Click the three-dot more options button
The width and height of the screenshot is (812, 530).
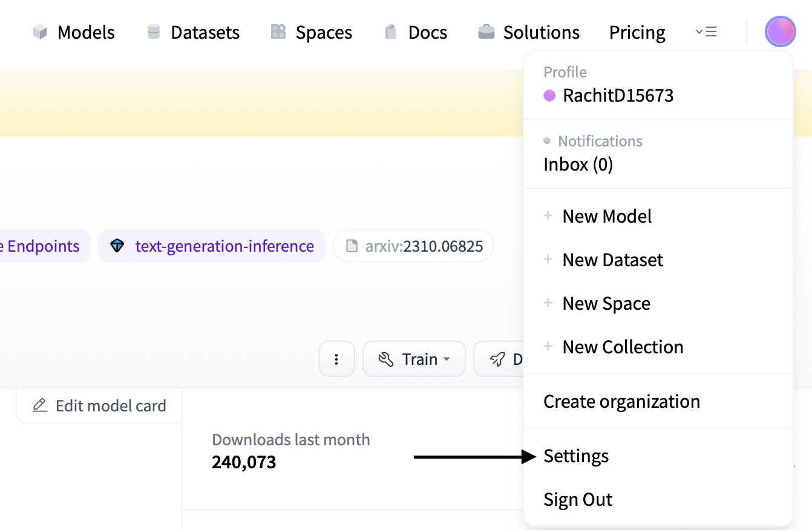tap(336, 359)
